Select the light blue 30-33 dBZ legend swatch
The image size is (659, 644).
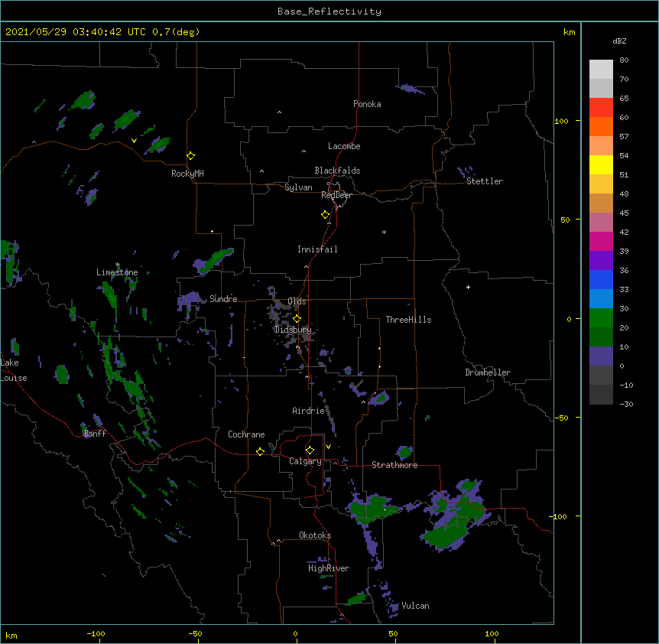click(601, 298)
